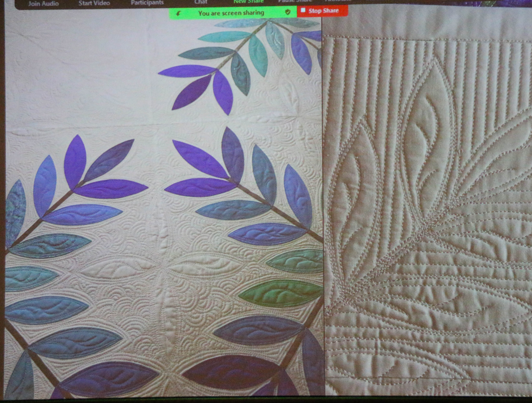The height and width of the screenshot is (403, 532).
Task: Pause the screen share
Action: click(x=295, y=1)
